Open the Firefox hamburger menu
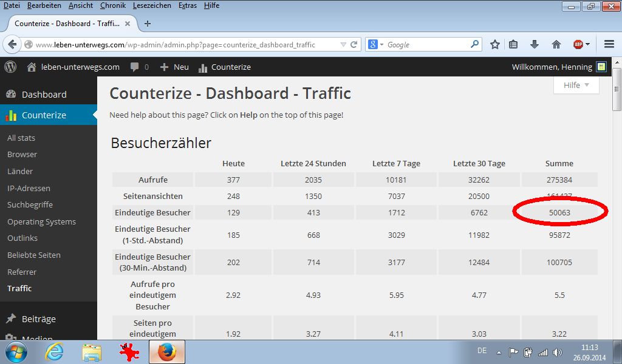This screenshot has width=622, height=364. point(609,44)
